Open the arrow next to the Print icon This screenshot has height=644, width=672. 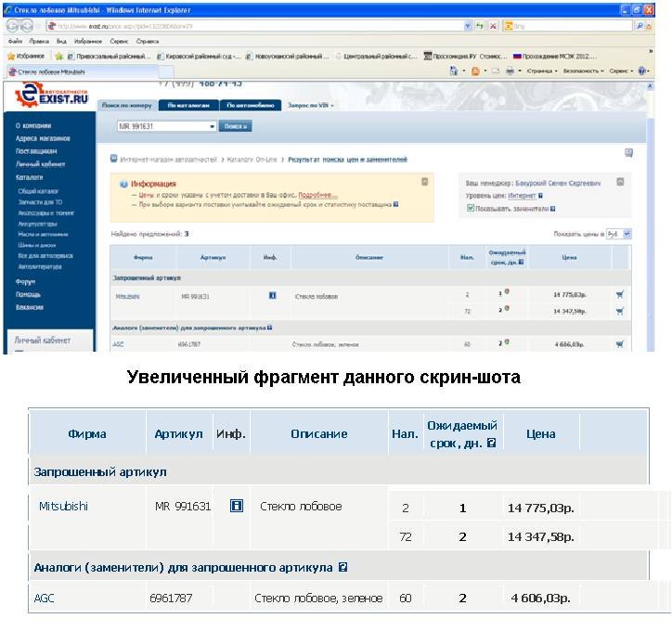pyautogui.click(x=520, y=71)
